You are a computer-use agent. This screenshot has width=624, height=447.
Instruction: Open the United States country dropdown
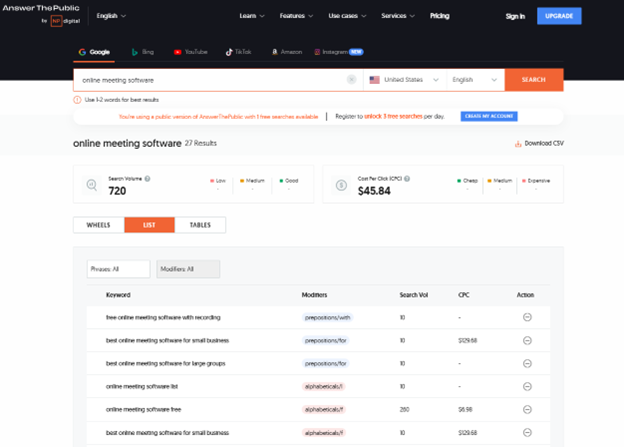tap(404, 80)
